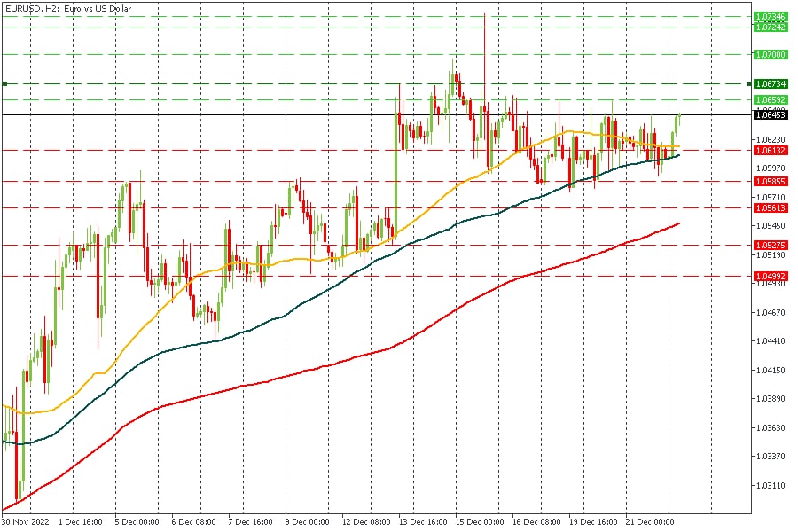Select the red 1.05613 support label
Image resolution: width=798 pixels, height=532 pixels.
(771, 207)
